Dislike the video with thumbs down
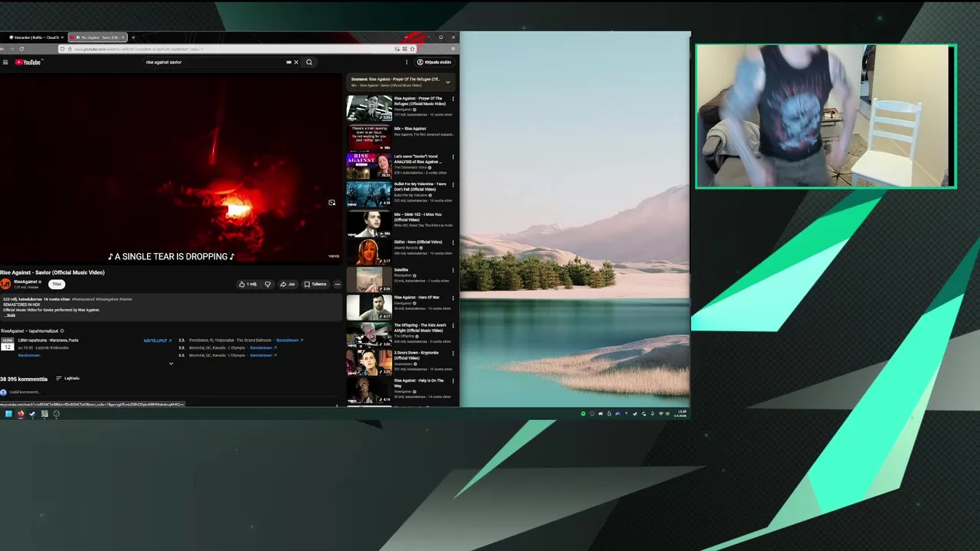This screenshot has height=551, width=980. pos(267,284)
